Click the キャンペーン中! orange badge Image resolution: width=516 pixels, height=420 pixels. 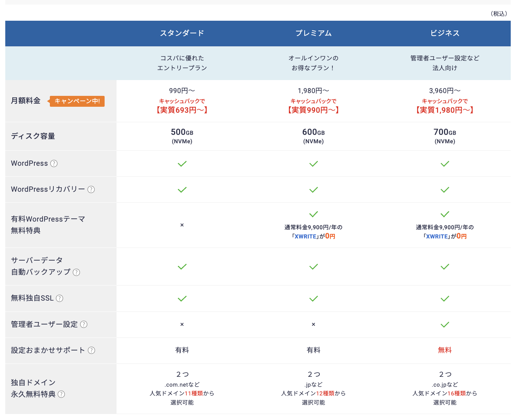[77, 101]
